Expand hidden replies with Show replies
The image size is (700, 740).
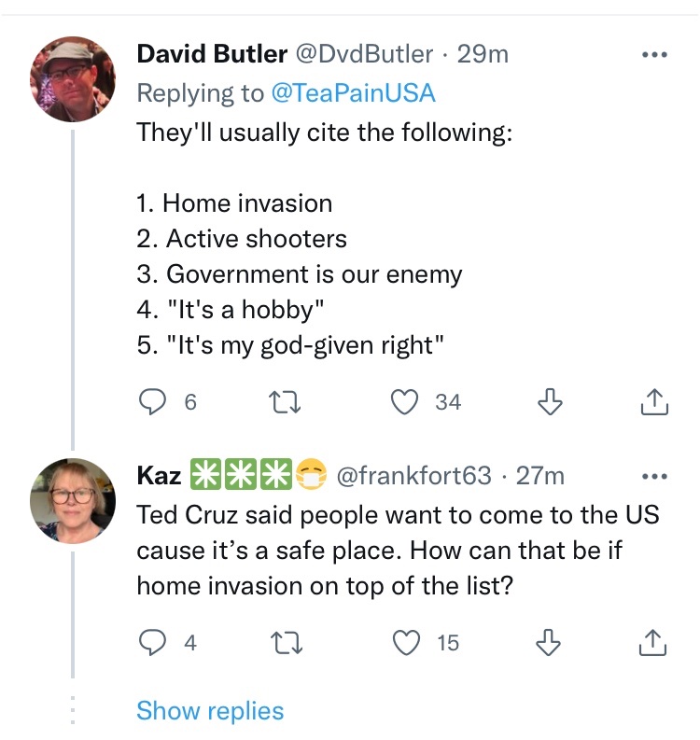tap(210, 711)
